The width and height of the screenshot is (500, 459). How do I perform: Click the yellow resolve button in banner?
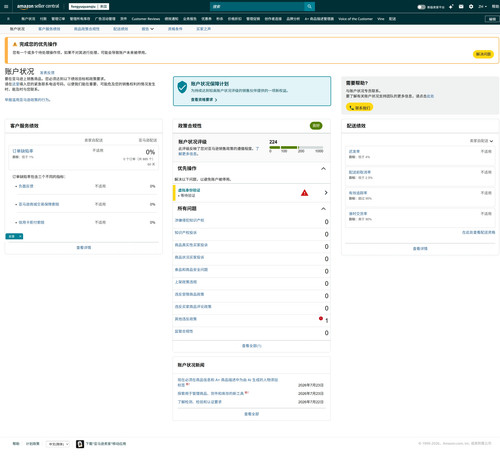pos(483,54)
